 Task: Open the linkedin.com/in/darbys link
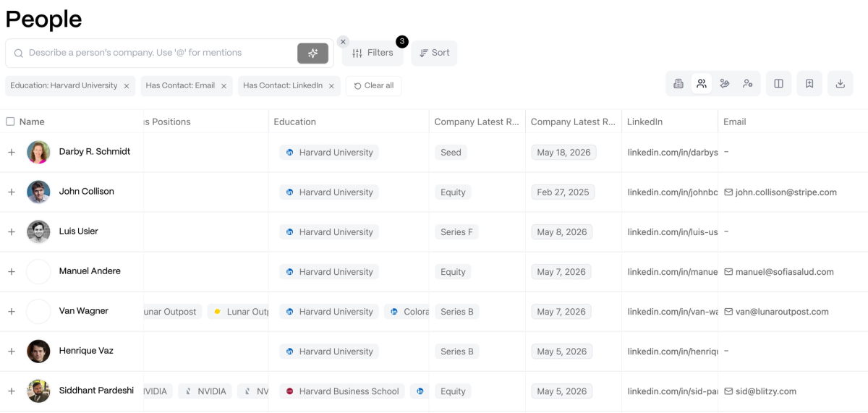point(673,153)
